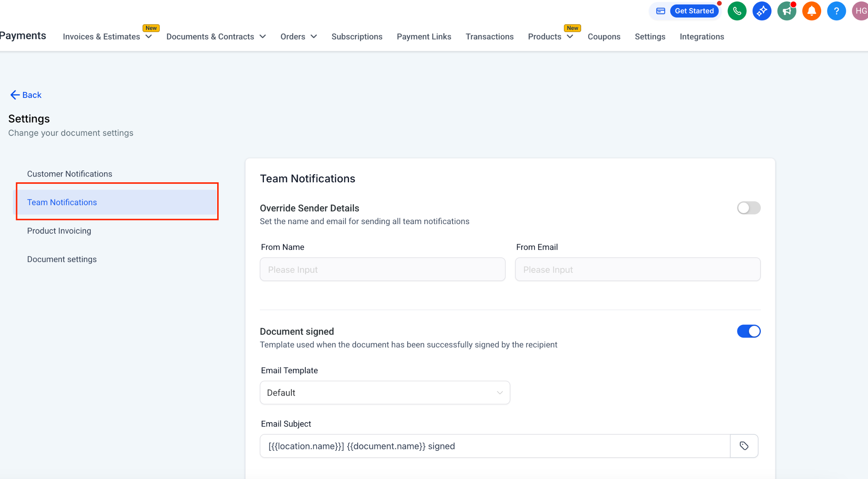Click the green phone dialer icon
868x479 pixels.
click(x=737, y=11)
